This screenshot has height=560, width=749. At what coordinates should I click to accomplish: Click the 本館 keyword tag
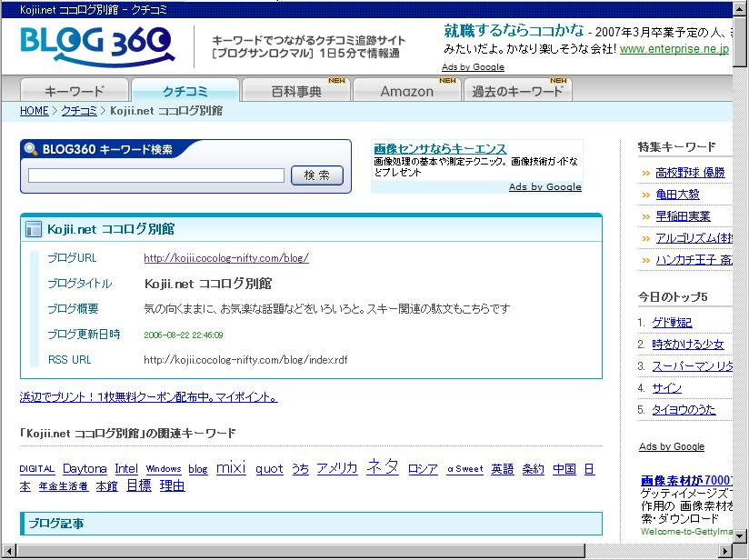[106, 486]
